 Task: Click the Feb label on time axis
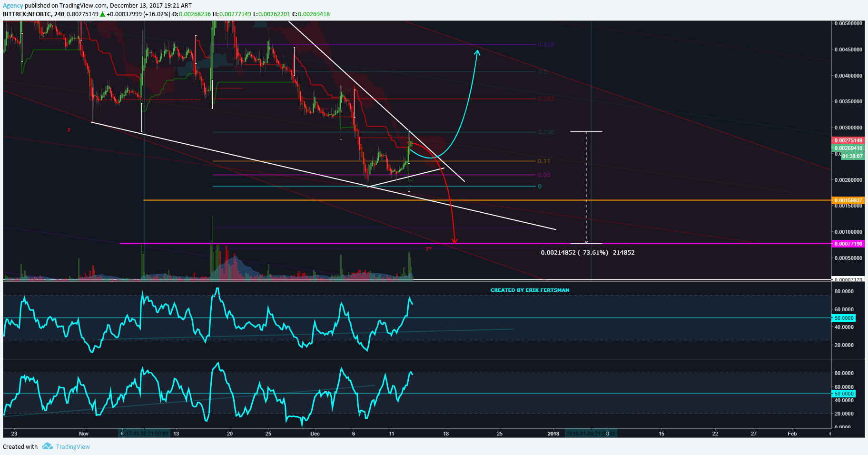(792, 434)
